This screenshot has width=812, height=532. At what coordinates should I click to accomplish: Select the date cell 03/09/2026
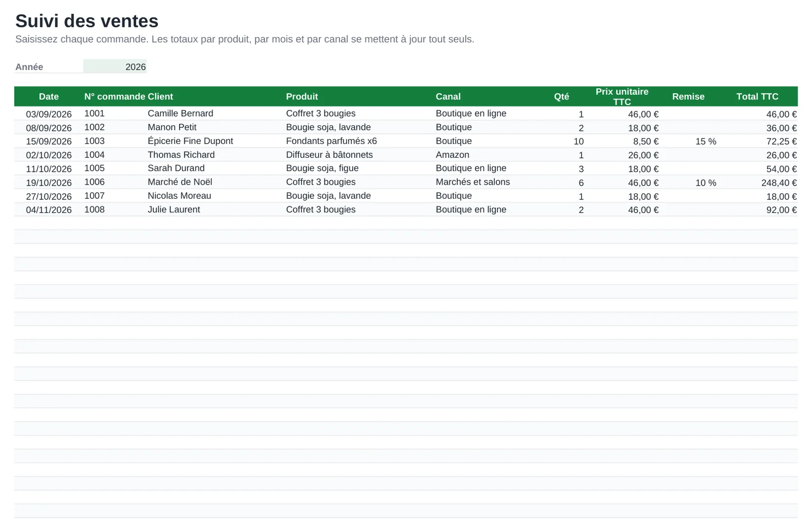[49, 114]
